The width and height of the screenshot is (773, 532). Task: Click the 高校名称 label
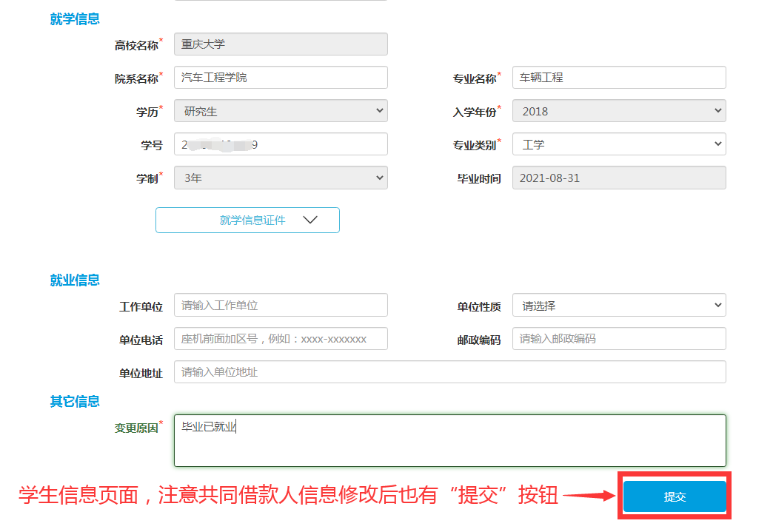pyautogui.click(x=136, y=45)
